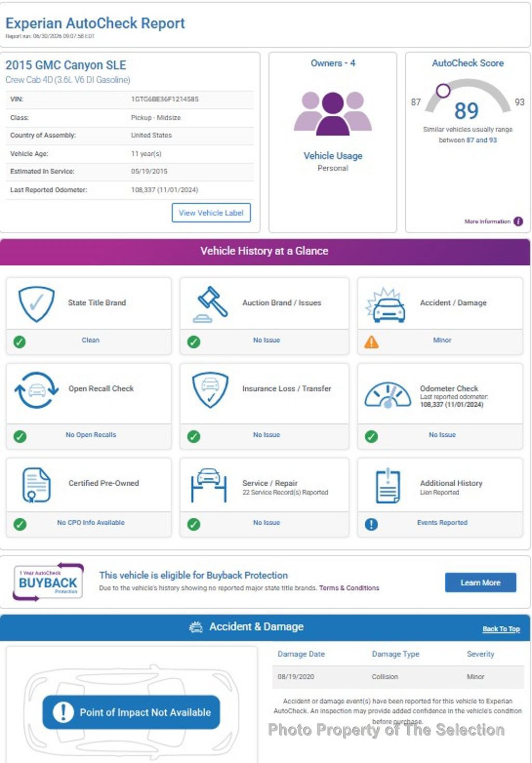Screen dimensions: 532x763
Task: Click the Owners - 4 heading
Action: coord(333,63)
